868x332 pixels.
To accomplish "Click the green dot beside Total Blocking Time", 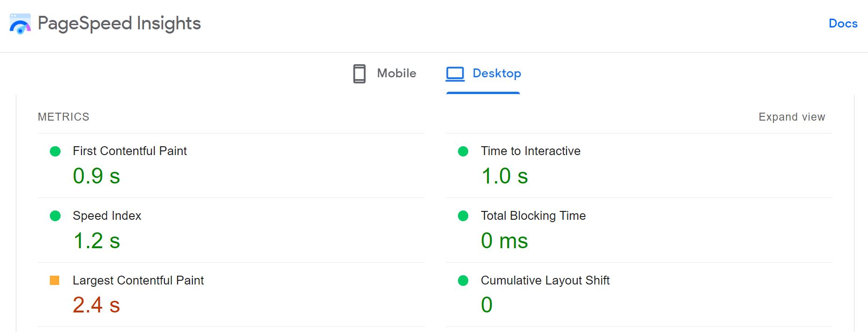I will 464,216.
